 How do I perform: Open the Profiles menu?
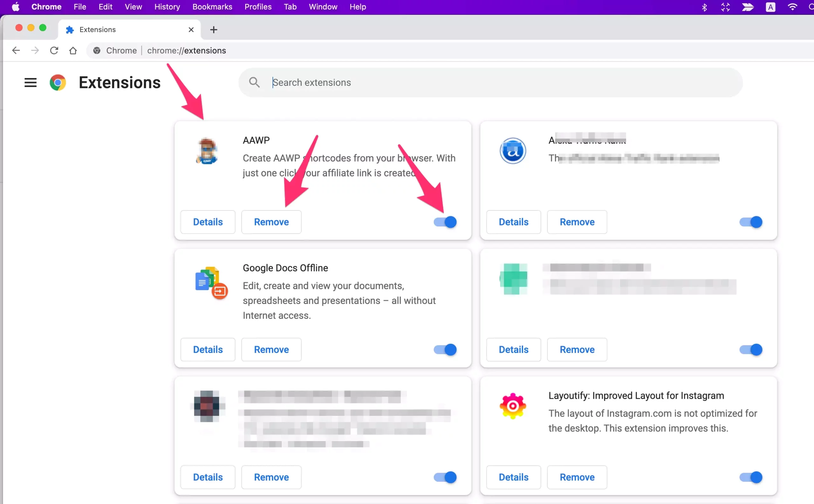click(258, 7)
